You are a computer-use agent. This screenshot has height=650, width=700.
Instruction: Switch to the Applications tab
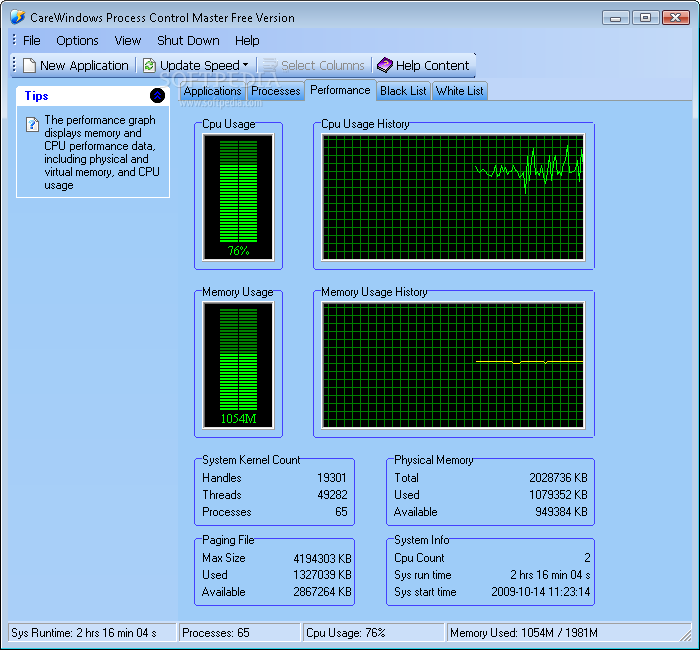[x=212, y=91]
